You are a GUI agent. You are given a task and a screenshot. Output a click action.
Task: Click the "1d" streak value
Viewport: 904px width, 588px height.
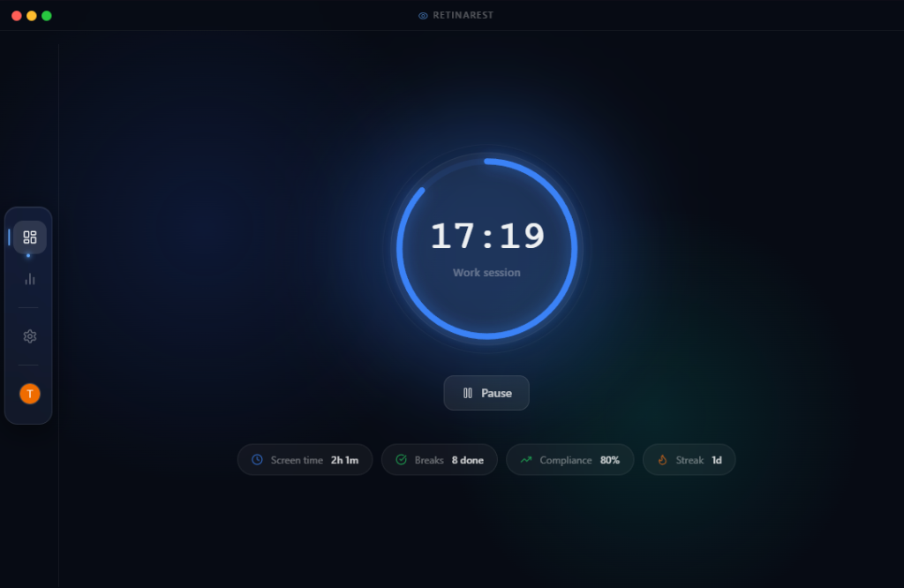[x=717, y=460]
